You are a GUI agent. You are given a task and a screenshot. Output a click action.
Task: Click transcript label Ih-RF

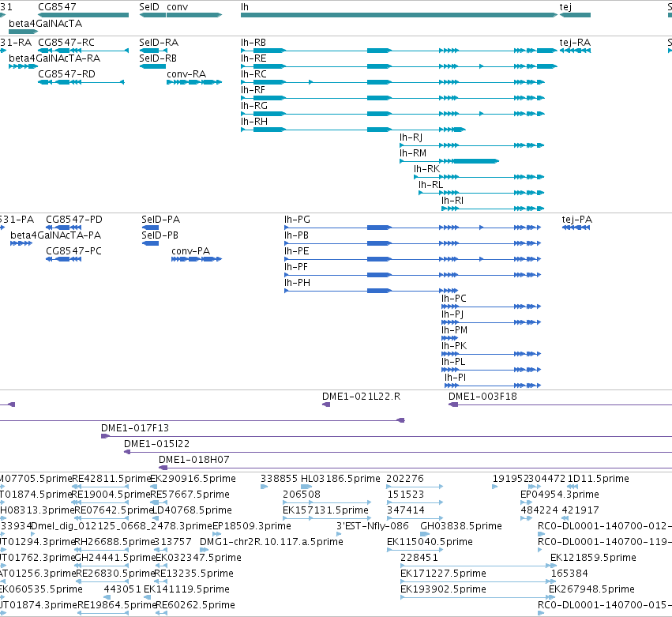pyautogui.click(x=253, y=90)
